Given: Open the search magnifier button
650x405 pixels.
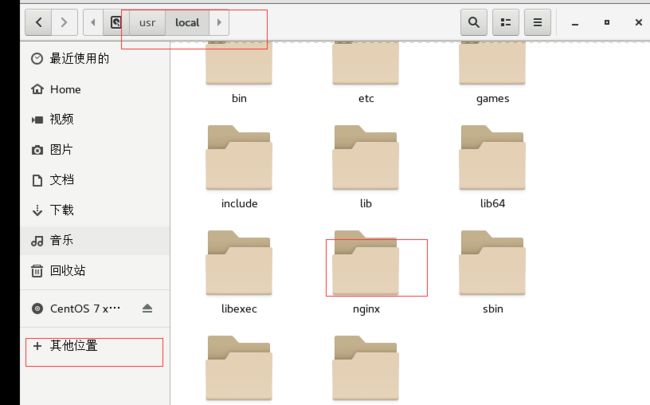Looking at the screenshot, I should click(x=474, y=22).
